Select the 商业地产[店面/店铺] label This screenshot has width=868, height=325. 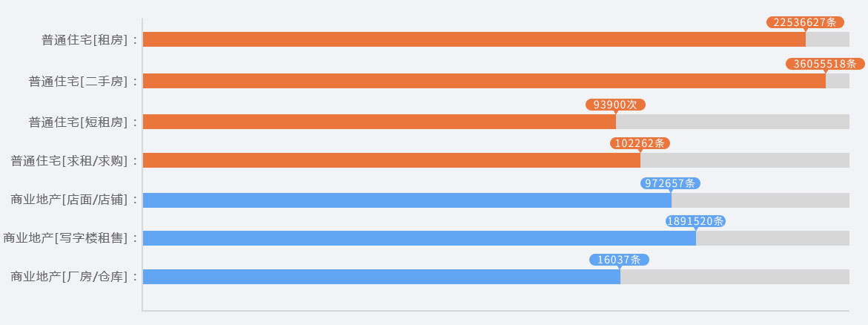click(x=74, y=200)
